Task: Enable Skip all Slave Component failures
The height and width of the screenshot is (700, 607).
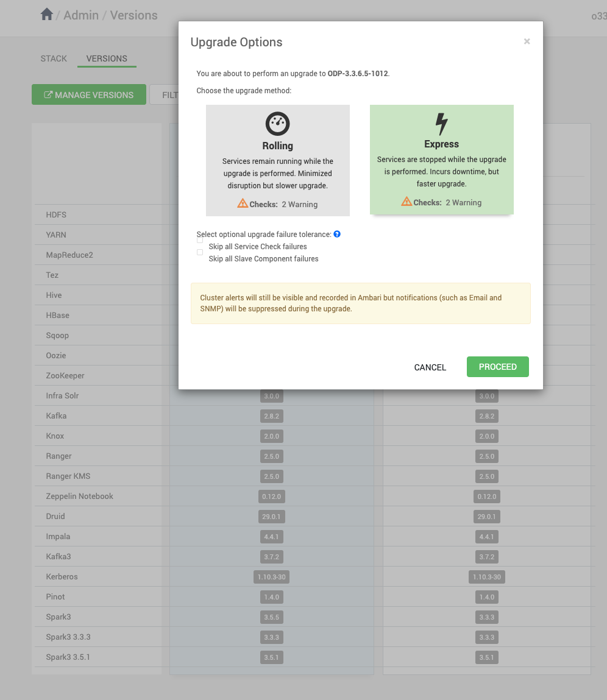Action: click(200, 252)
